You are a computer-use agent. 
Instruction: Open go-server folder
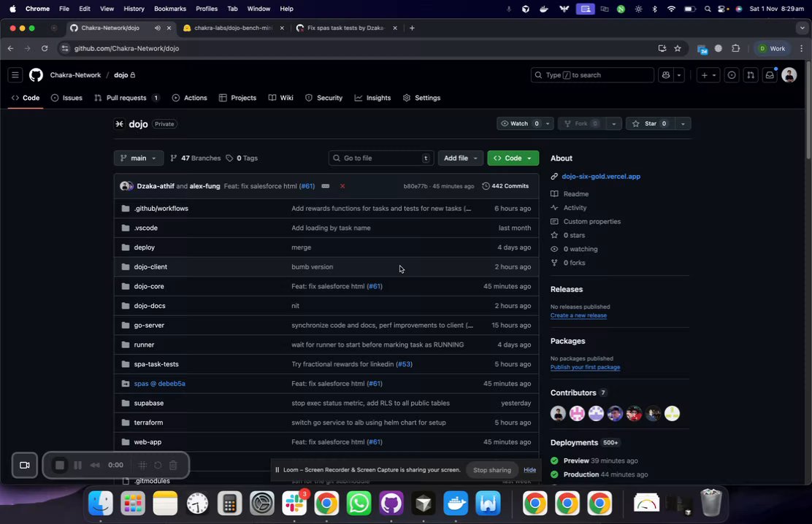149,325
